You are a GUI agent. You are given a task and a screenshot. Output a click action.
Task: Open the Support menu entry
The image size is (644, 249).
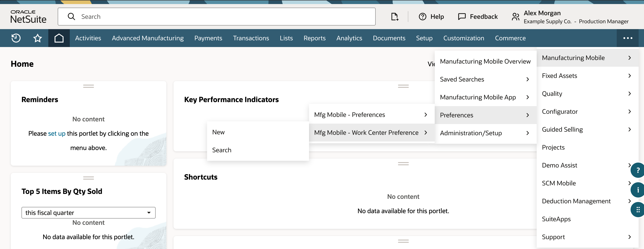[587, 237]
